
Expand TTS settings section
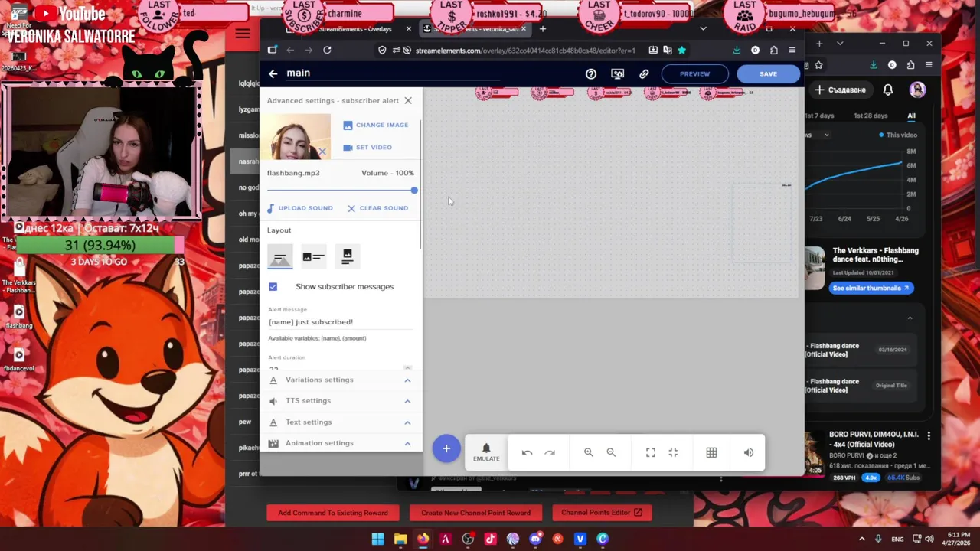coord(341,401)
